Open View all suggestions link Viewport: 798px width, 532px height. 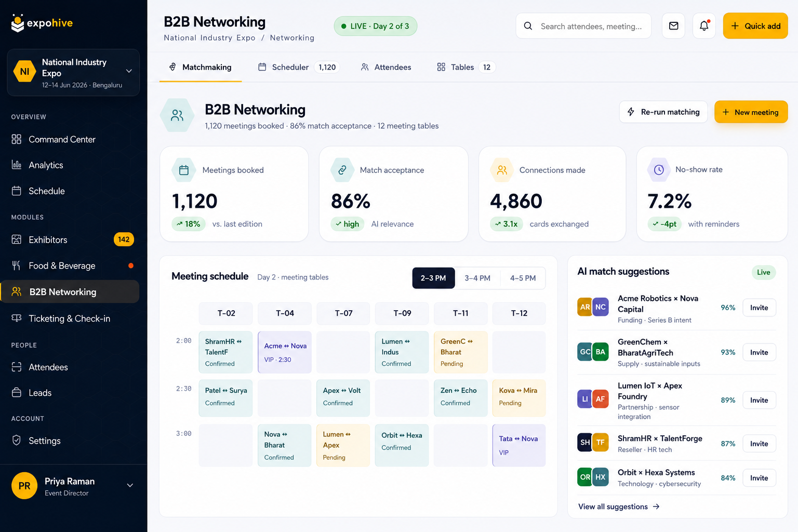(x=619, y=507)
